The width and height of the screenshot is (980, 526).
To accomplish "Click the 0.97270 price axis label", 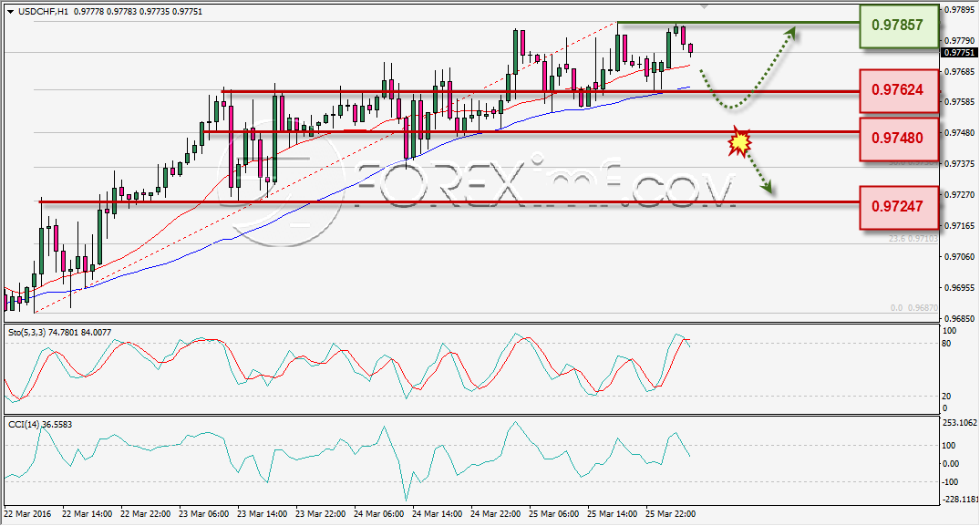I will [x=959, y=195].
